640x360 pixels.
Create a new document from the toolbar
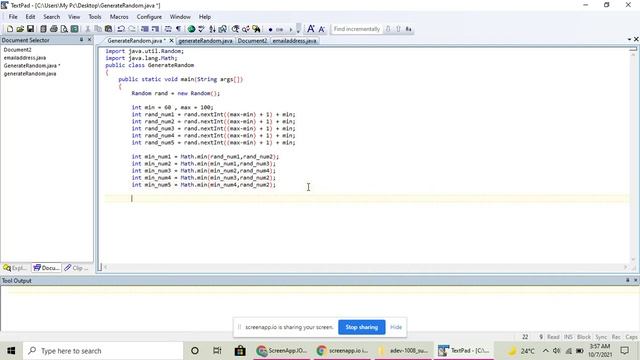click(x=10, y=29)
